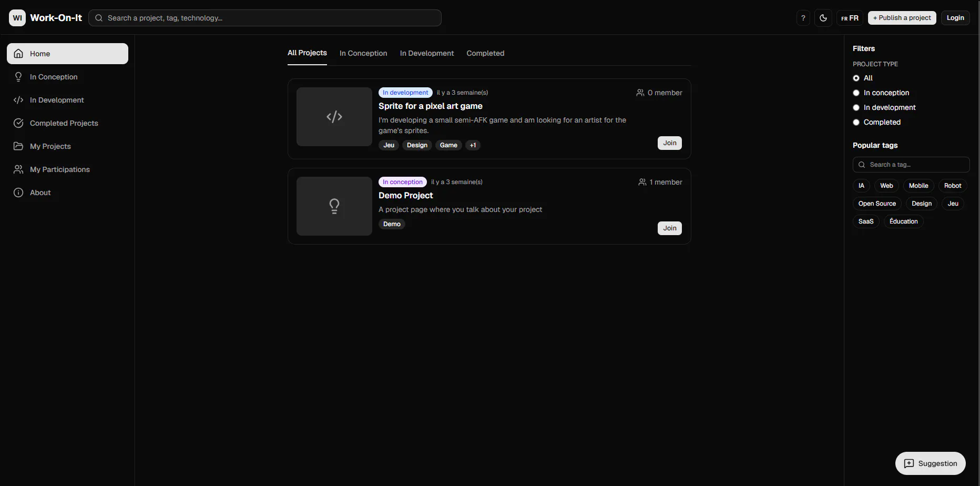Click Publish a project button

[902, 18]
